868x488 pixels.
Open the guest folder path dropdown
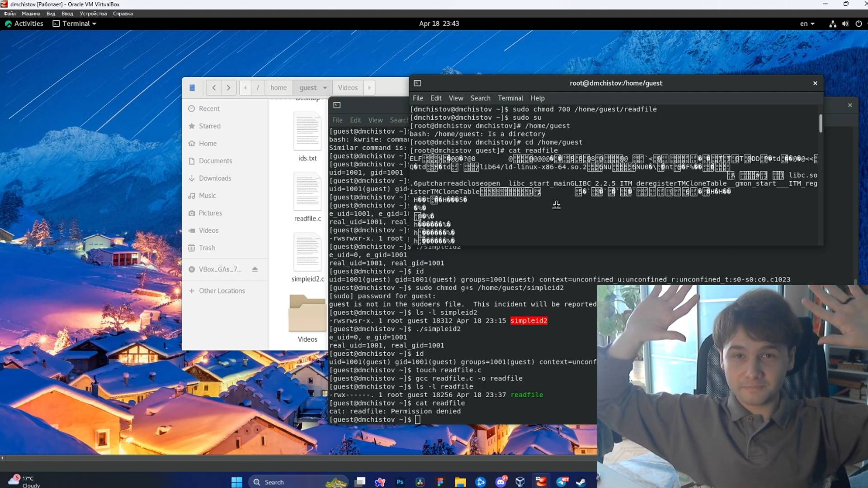coord(312,88)
